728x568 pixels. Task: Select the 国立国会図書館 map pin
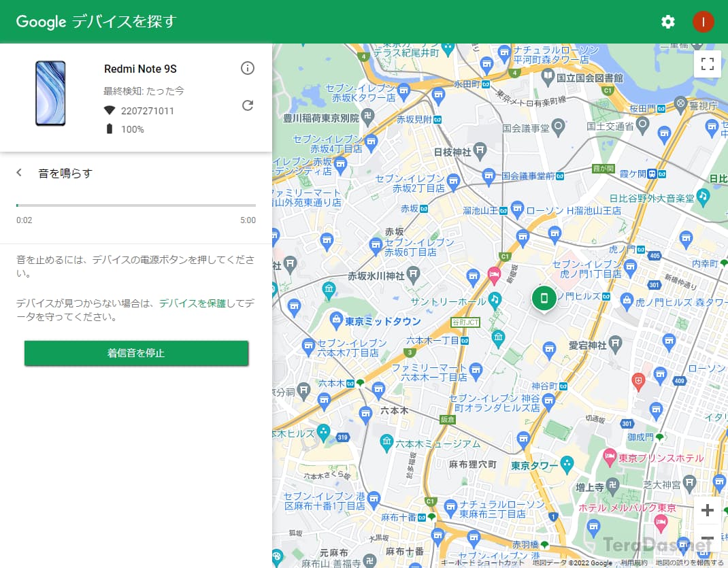point(548,76)
